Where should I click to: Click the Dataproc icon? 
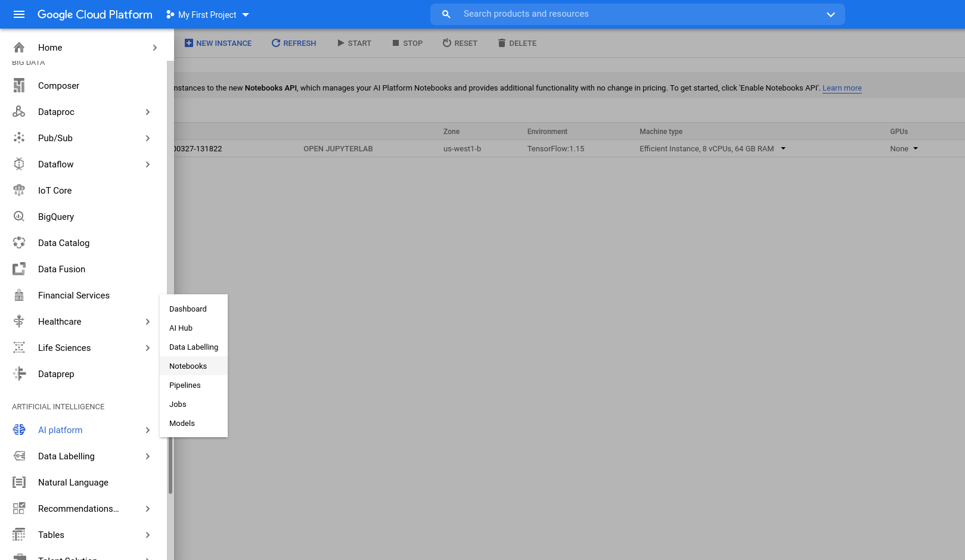point(19,112)
